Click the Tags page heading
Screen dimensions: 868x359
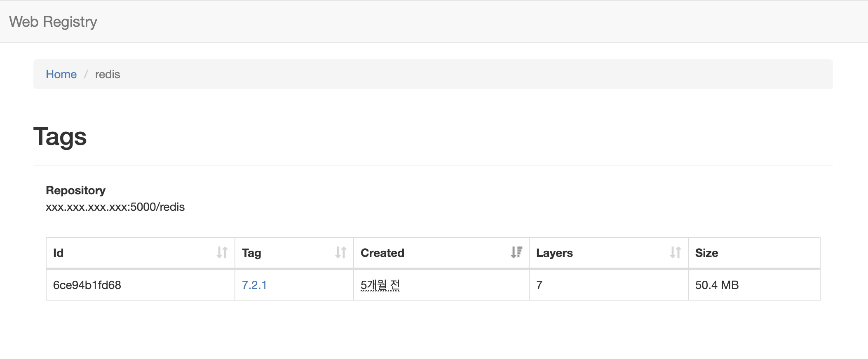point(60,137)
